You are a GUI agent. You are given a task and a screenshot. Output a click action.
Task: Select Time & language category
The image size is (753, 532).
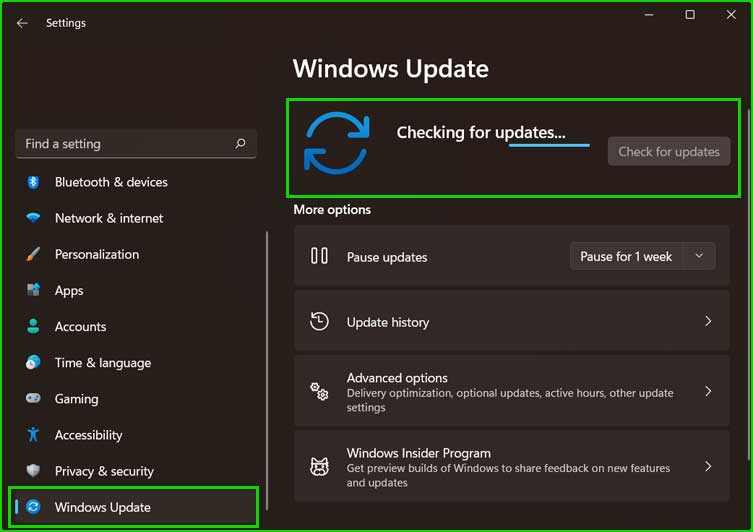136,363
